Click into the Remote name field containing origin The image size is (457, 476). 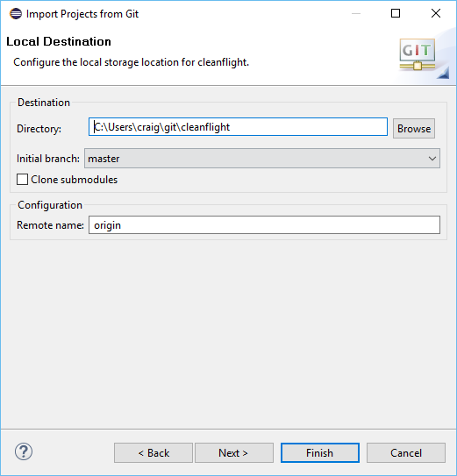(264, 225)
